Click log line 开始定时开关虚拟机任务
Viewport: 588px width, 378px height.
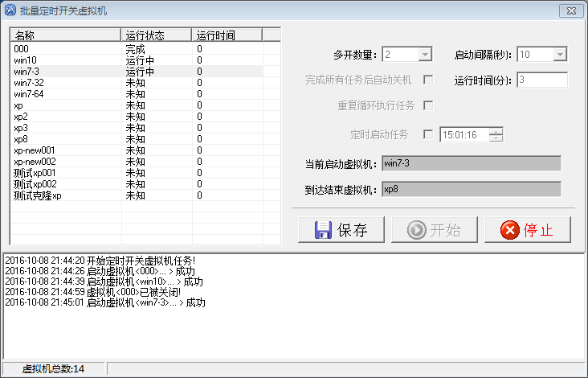point(100,261)
